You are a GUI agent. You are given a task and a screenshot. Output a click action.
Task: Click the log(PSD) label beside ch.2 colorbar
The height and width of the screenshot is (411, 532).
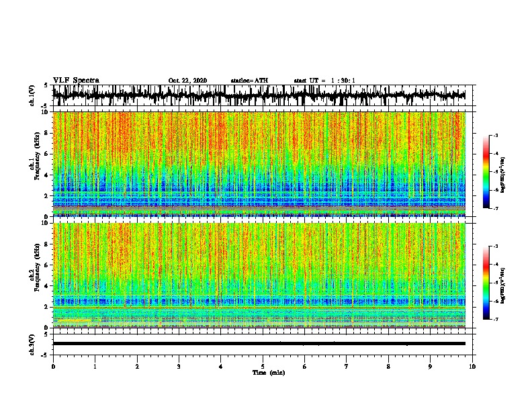point(502,286)
